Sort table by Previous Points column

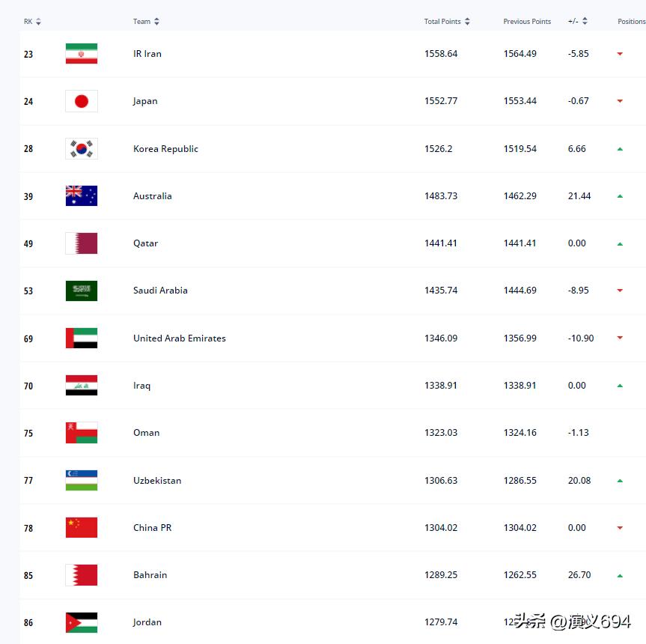click(x=526, y=21)
